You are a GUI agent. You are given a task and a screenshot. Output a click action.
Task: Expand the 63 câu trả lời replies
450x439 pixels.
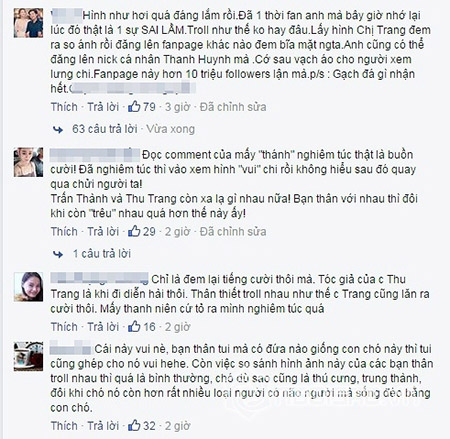(x=105, y=129)
